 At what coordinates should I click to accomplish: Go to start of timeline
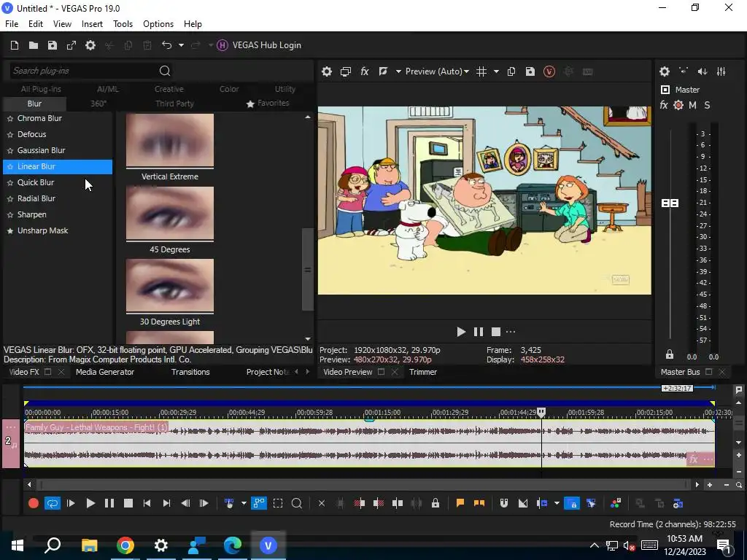[x=147, y=503]
